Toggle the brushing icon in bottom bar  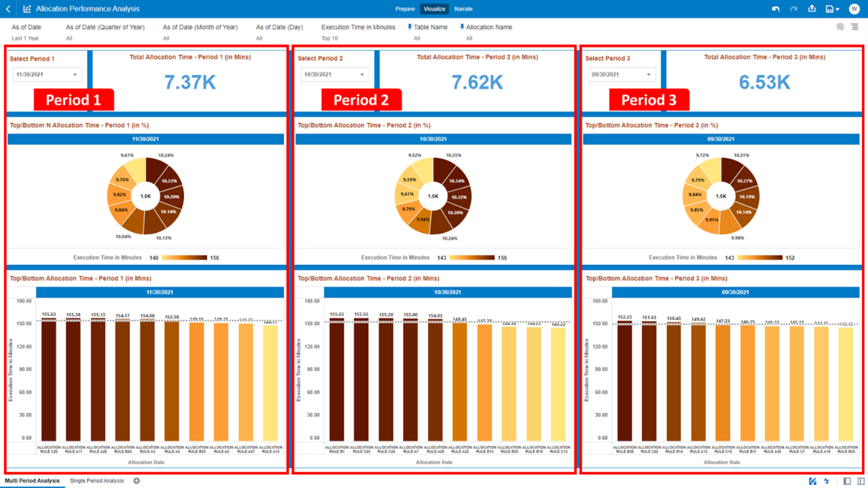(x=812, y=481)
